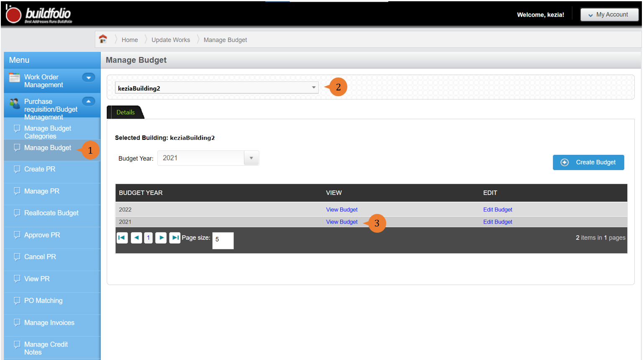
Task: Jump to last page of budget list
Action: (x=175, y=238)
